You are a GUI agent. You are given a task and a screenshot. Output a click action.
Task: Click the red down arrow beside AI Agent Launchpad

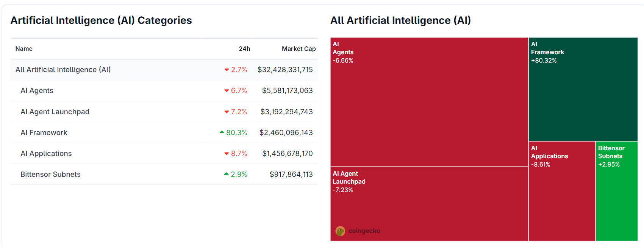(x=226, y=112)
